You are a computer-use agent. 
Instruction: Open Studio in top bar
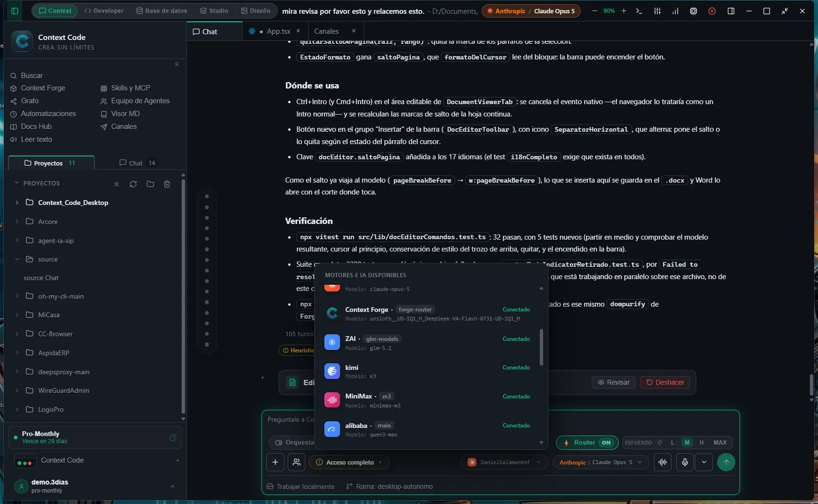(214, 10)
